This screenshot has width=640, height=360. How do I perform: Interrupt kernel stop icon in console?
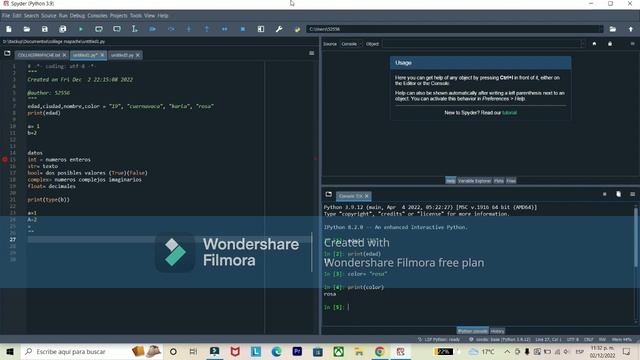604,194
